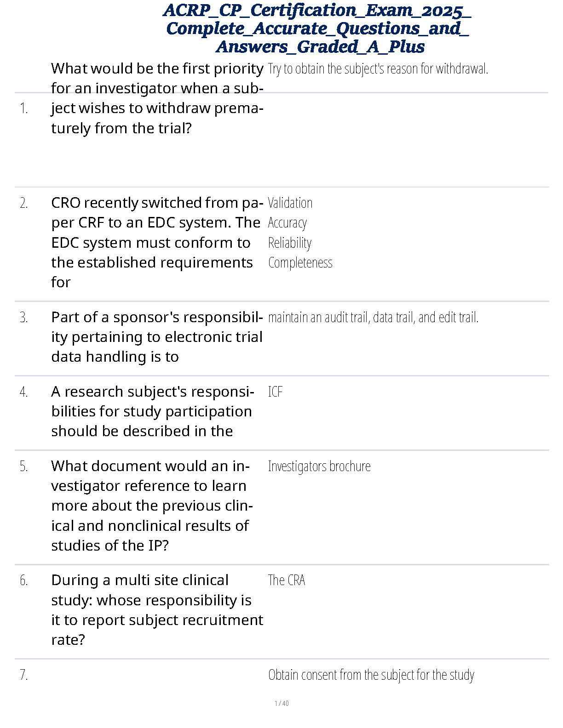Select the answer 'Try to obtain the subject's reason'
Viewport: 563px width, 728px height.
[378, 69]
